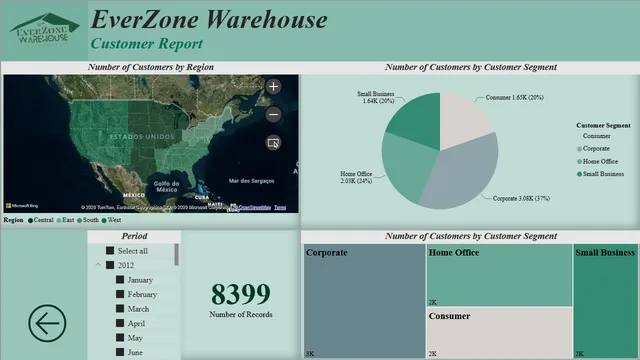640x360 pixels.
Task: Select South region legend dot
Action: click(x=79, y=220)
